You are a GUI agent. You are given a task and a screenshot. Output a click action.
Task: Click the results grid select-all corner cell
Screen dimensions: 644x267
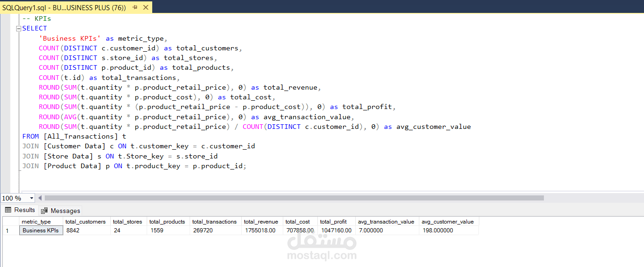[x=11, y=222]
